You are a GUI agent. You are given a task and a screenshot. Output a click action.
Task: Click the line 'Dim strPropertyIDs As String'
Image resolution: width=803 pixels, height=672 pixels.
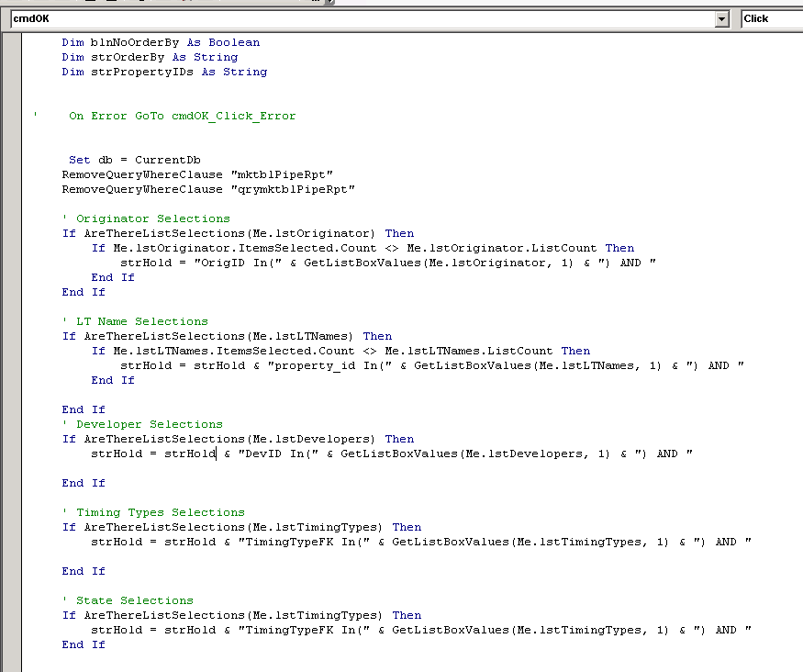coord(164,73)
